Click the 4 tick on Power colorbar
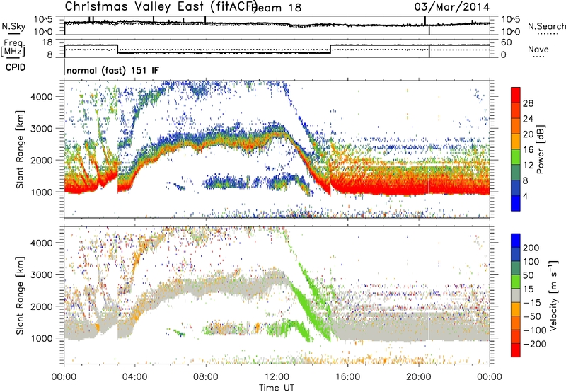The image size is (566, 392). [x=526, y=196]
